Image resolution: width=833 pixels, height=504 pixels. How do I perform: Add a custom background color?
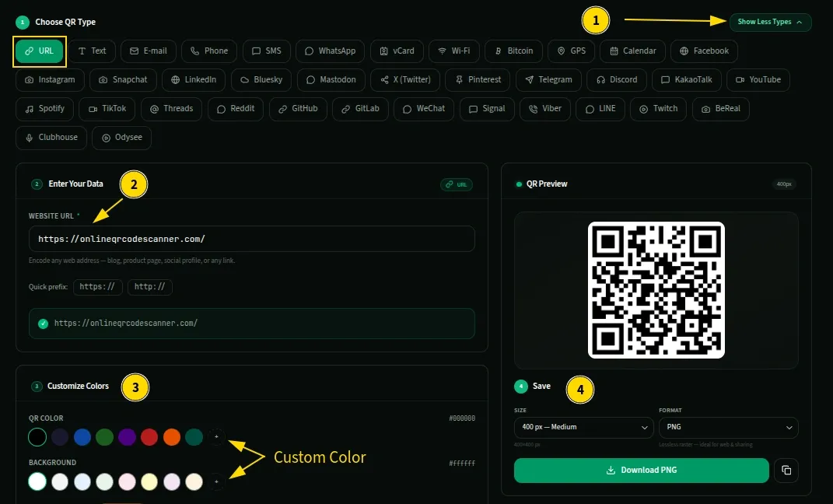point(216,481)
